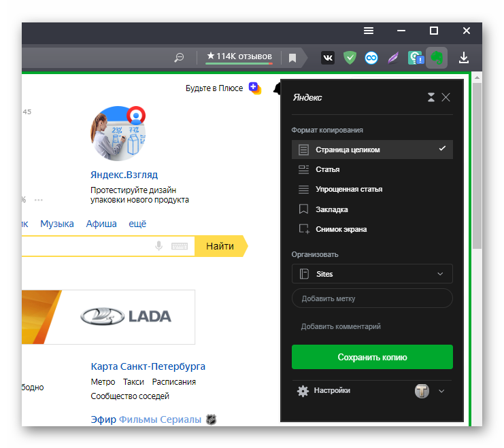The image size is (504, 448).
Task: Click the Яндекс.Взгляд round picture
Action: [118, 134]
